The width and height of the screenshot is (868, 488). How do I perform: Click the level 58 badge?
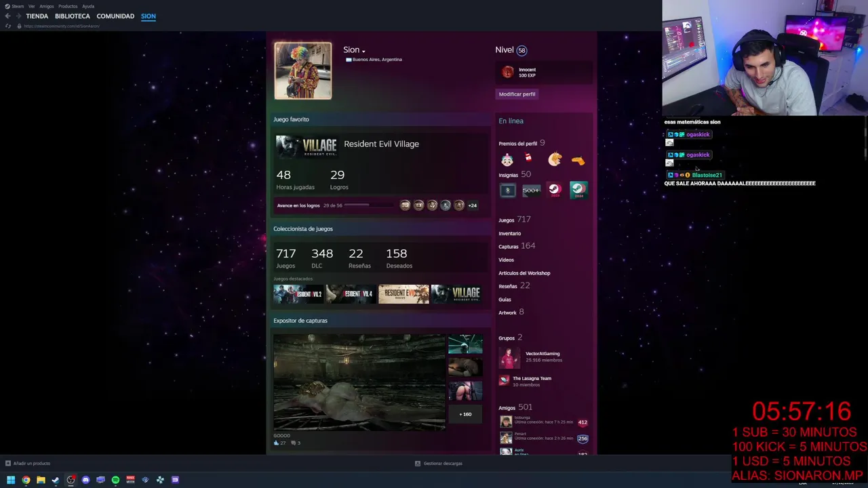(x=521, y=50)
